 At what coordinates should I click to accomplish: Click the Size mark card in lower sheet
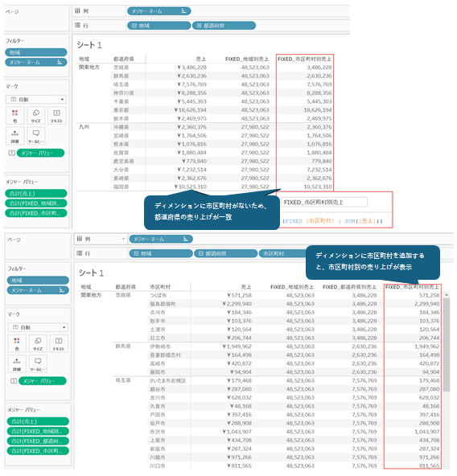[38, 343]
